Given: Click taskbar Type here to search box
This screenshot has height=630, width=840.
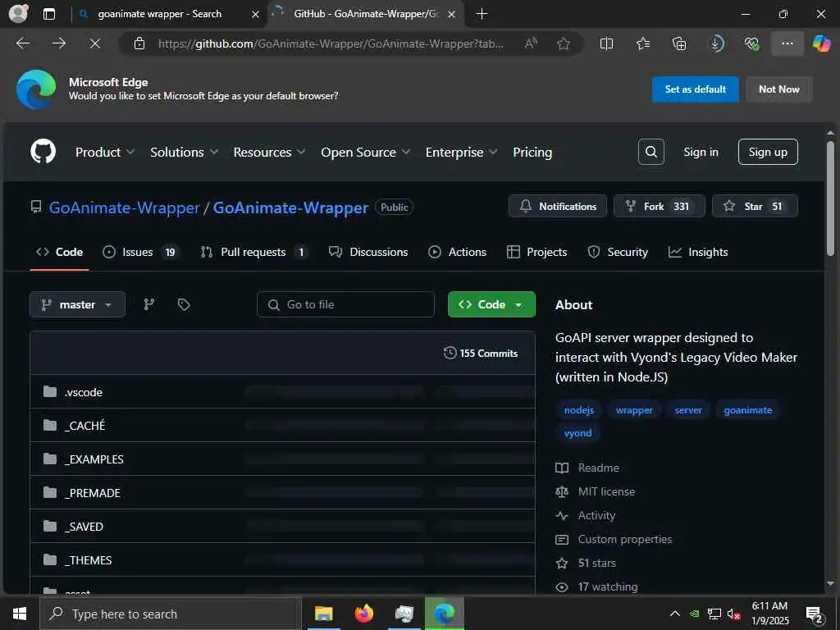Looking at the screenshot, I should coord(171,614).
